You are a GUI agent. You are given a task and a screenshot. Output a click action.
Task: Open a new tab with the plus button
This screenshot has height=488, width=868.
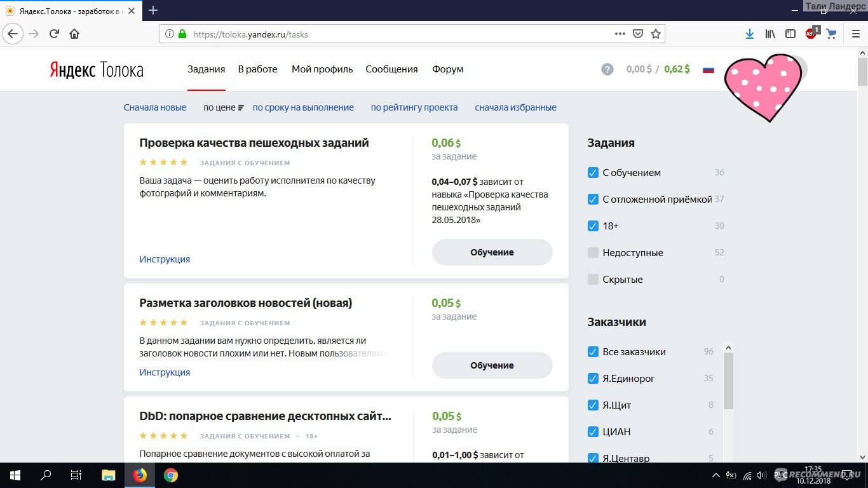click(153, 10)
